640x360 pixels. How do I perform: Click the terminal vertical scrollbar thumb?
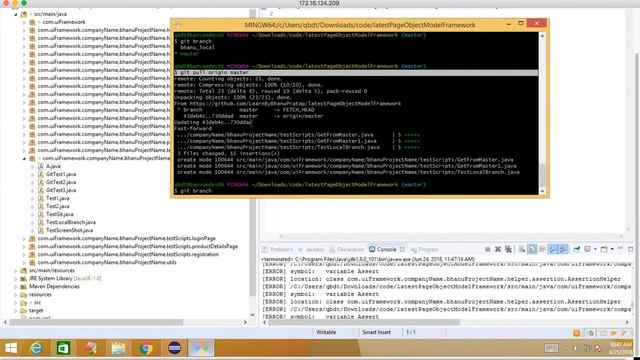[x=542, y=175]
